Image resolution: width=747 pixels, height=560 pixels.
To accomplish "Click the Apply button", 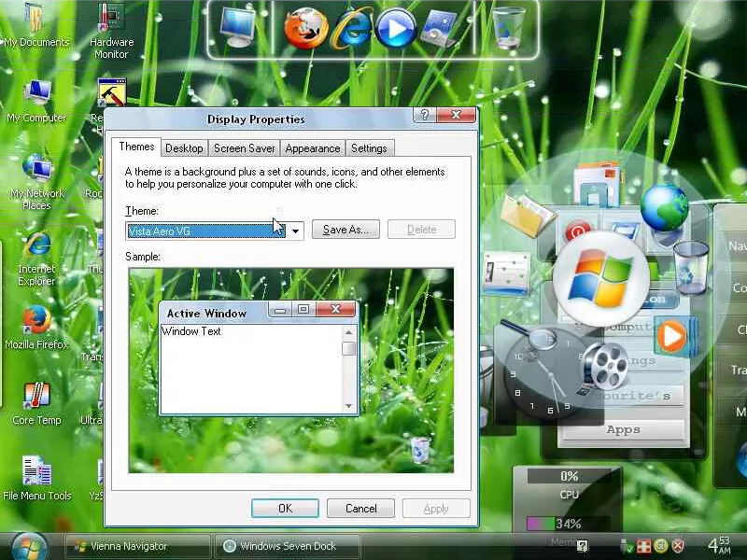I will point(436,508).
